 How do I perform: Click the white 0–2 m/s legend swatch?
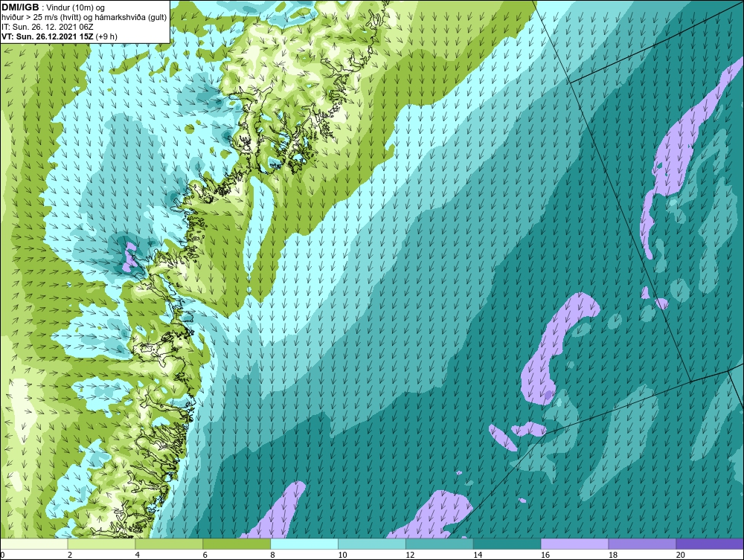click(x=34, y=544)
